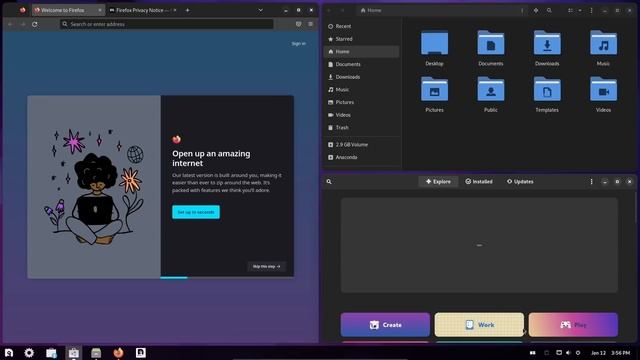Open the Play category in Software
The image size is (640, 360).
point(573,325)
